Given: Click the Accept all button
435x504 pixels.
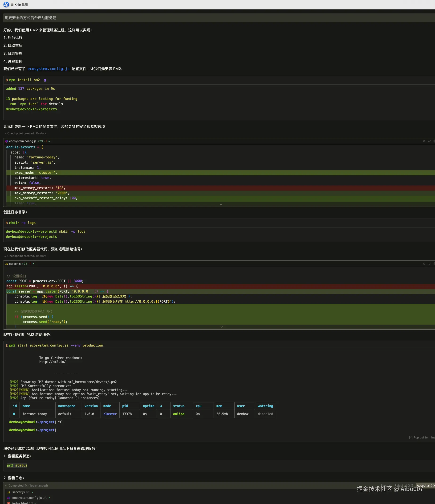Looking at the screenshot, I should pos(425,486).
